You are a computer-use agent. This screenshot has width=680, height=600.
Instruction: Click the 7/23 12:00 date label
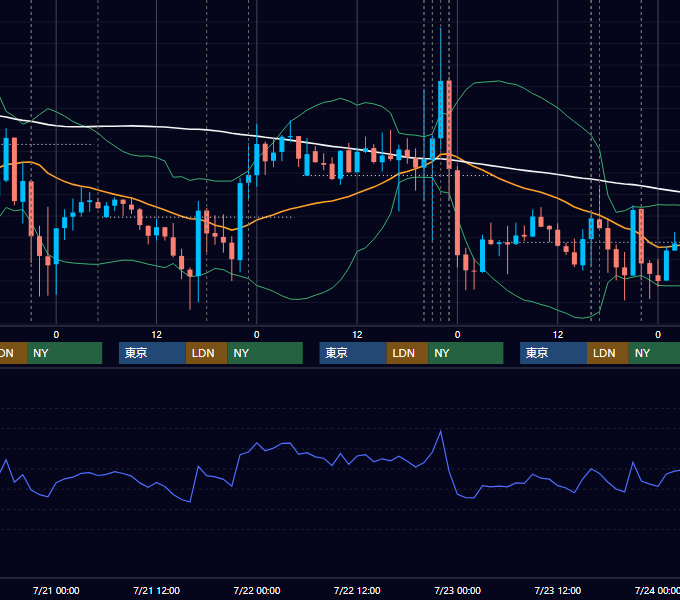[558, 590]
